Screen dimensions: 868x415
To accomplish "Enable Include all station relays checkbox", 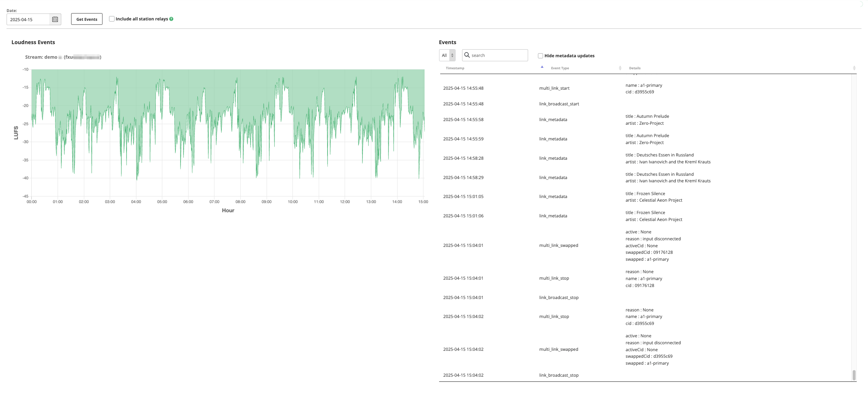I will point(112,19).
